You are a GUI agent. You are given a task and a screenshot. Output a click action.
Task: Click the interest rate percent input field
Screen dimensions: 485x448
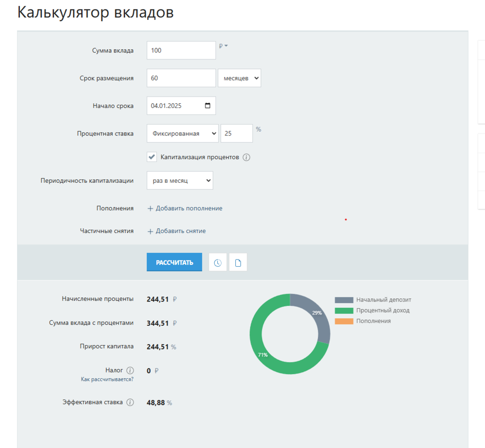[x=236, y=134]
